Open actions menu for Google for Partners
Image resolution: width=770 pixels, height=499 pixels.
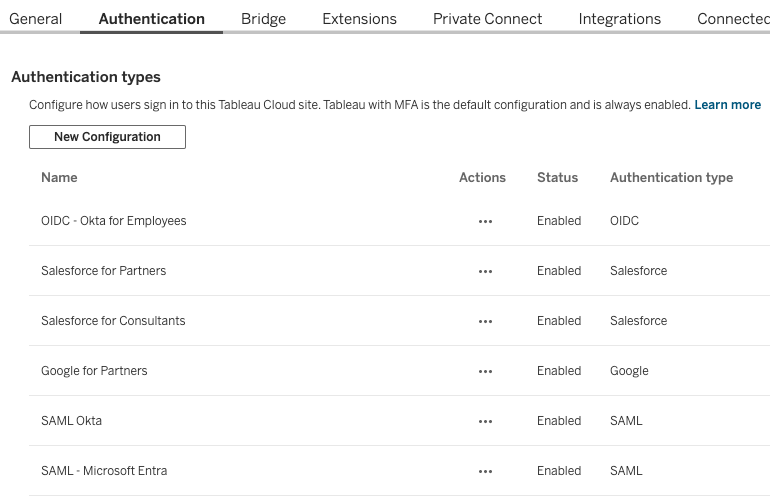(x=485, y=371)
